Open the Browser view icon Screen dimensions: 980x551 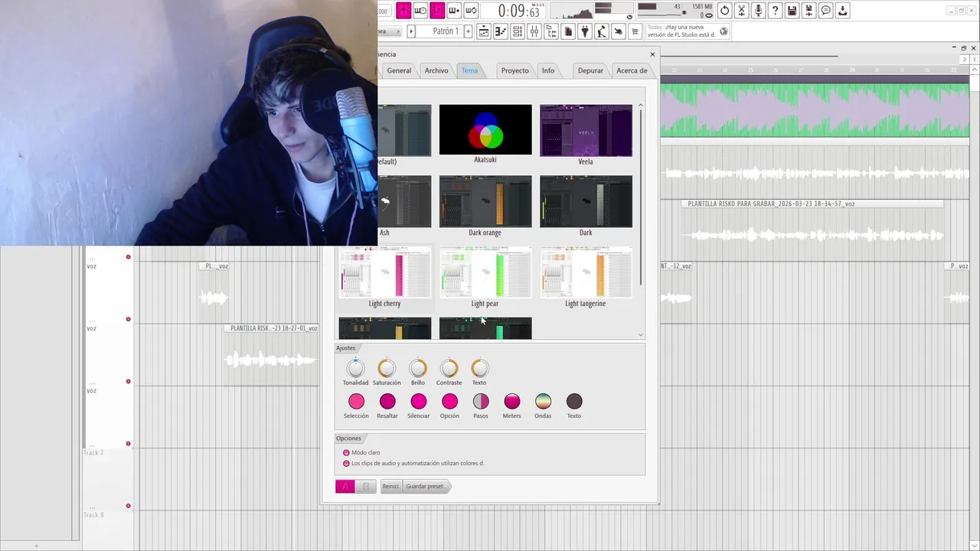click(x=551, y=31)
